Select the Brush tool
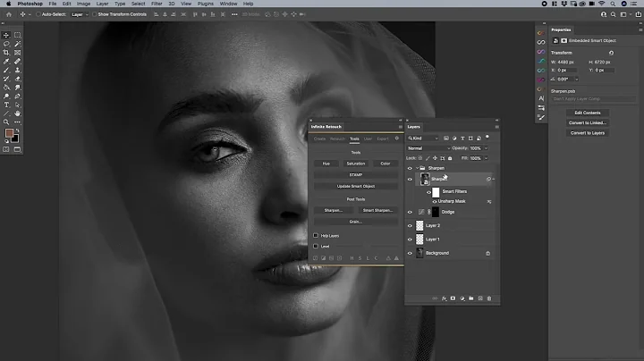Image resolution: width=644 pixels, height=361 pixels. tap(6, 71)
